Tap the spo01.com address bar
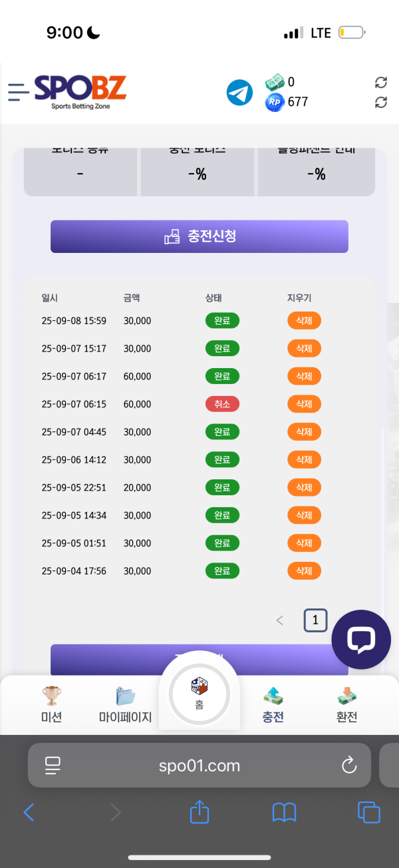Image resolution: width=399 pixels, height=868 pixels. [x=199, y=765]
